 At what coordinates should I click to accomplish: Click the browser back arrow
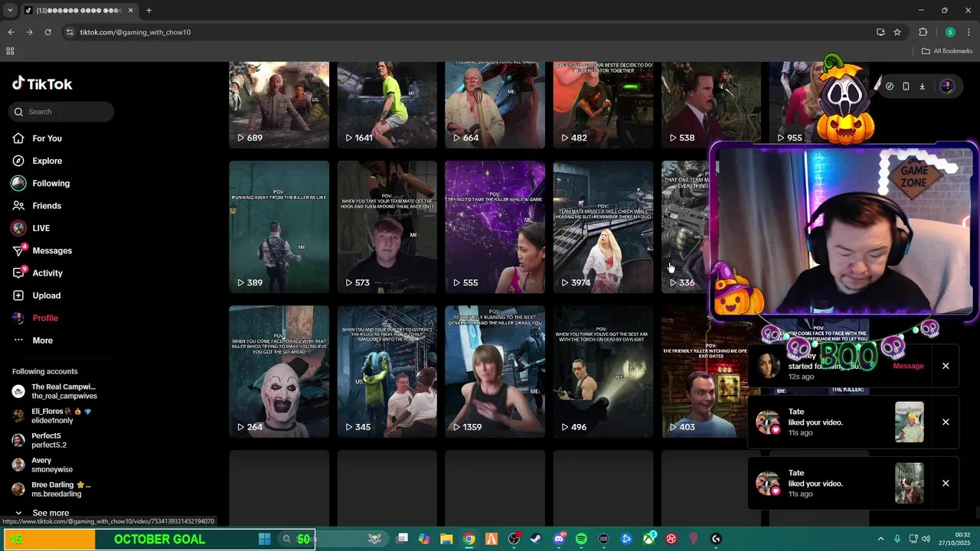[11, 32]
